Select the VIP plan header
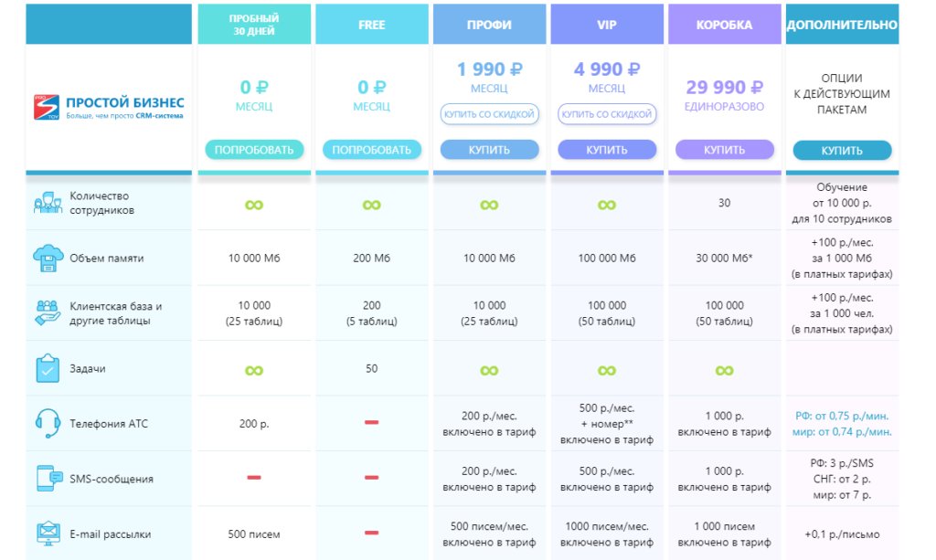Screen dimensions: 936x560 click(607, 25)
